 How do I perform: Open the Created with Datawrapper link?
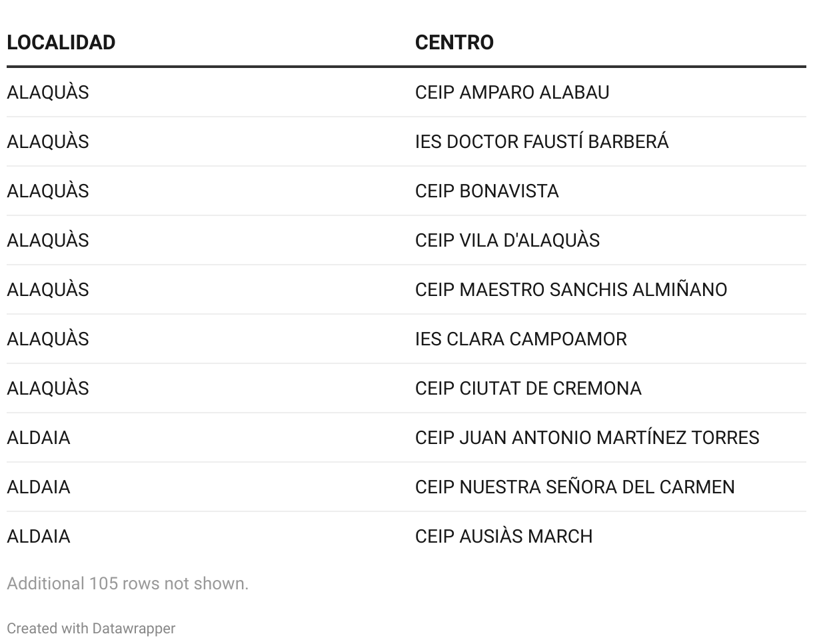click(x=91, y=628)
